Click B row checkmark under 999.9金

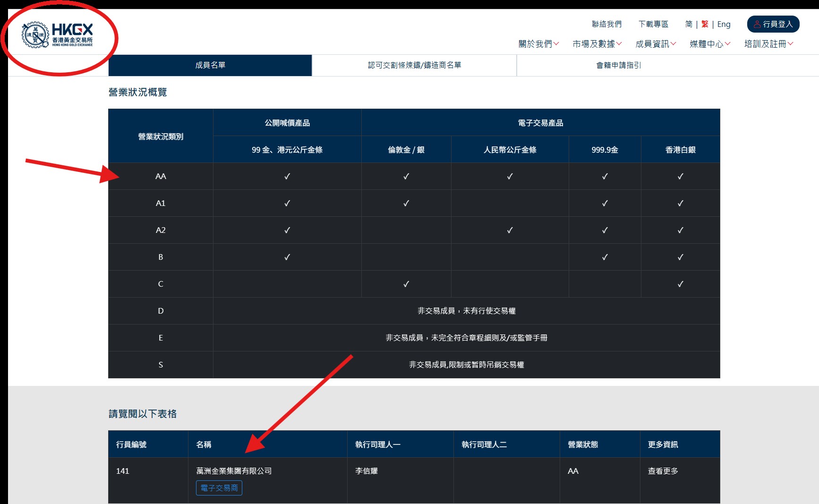605,257
